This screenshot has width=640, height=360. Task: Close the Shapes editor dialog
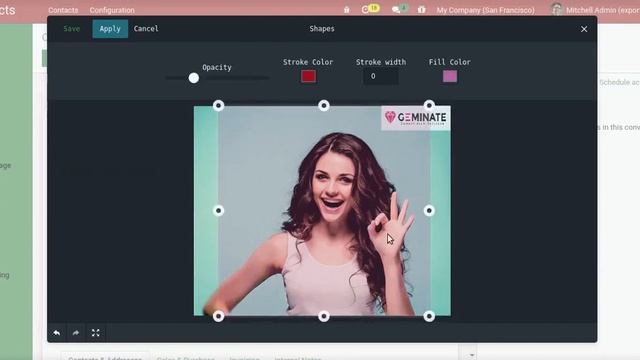tap(584, 29)
